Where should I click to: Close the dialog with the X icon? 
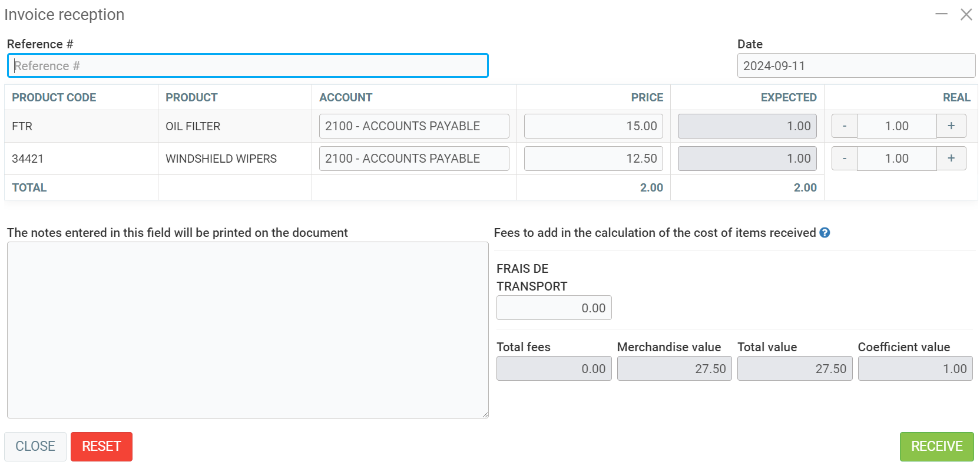(966, 14)
